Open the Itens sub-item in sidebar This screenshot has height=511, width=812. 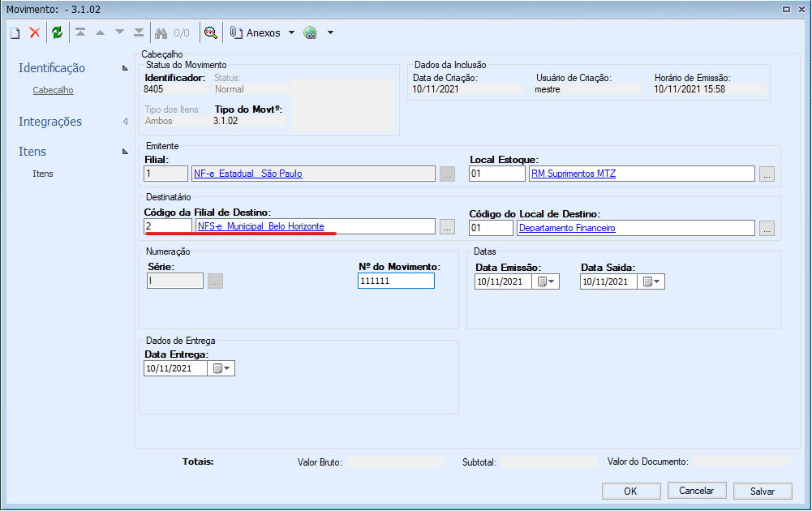[43, 174]
